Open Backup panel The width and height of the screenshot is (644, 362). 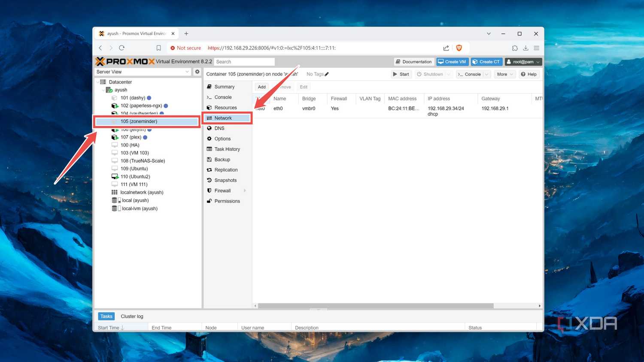222,160
